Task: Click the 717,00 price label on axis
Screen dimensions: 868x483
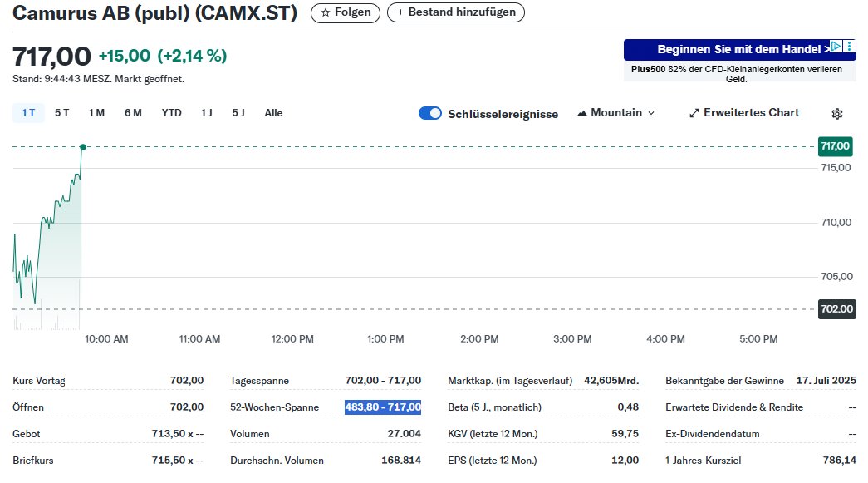Action: tap(836, 146)
